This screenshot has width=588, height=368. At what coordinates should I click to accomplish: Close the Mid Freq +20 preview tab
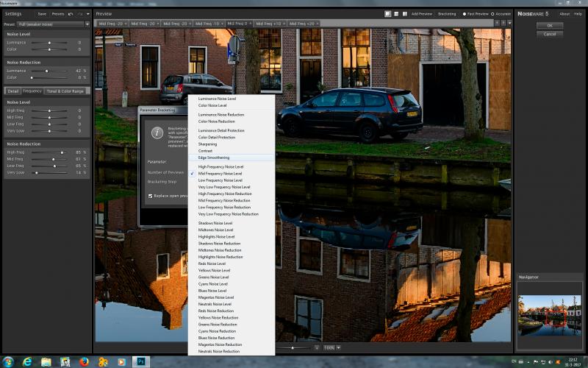point(318,24)
